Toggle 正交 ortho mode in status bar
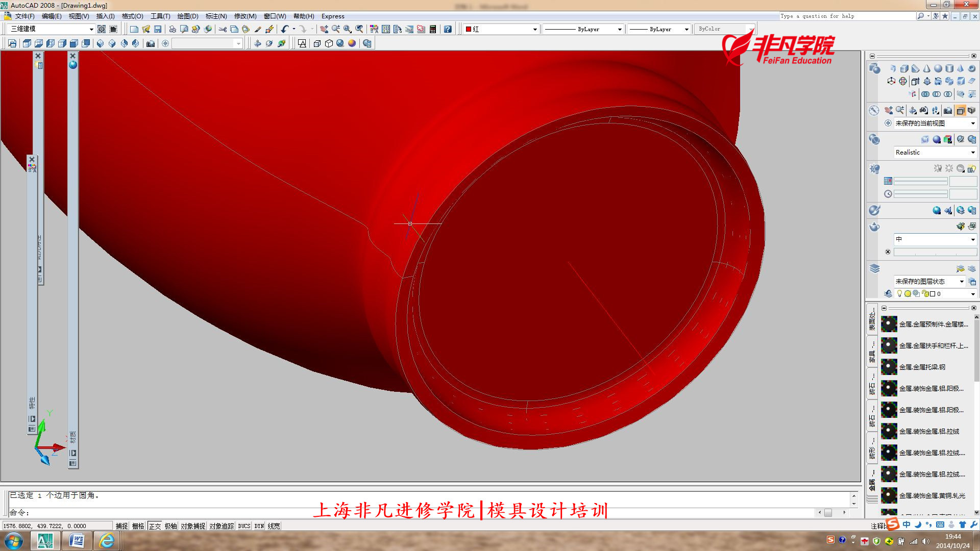Screen dimensions: 980x551 click(x=155, y=526)
